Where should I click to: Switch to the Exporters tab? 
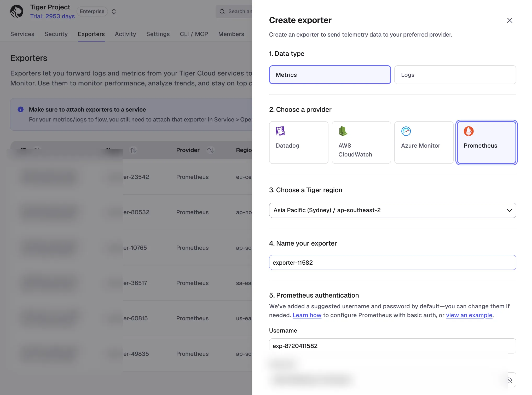(91, 34)
